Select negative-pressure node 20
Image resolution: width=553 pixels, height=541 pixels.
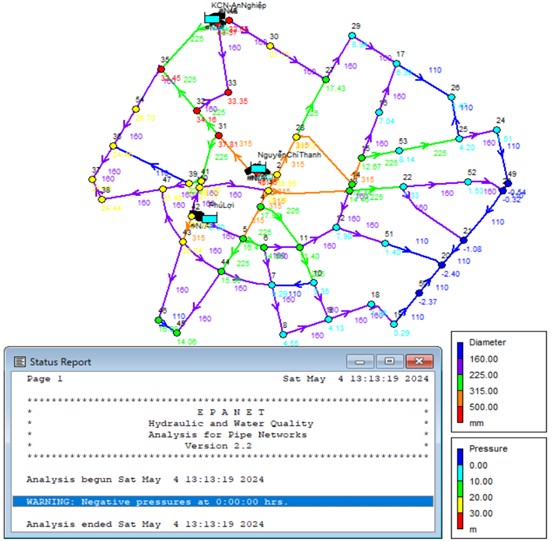coord(442,265)
